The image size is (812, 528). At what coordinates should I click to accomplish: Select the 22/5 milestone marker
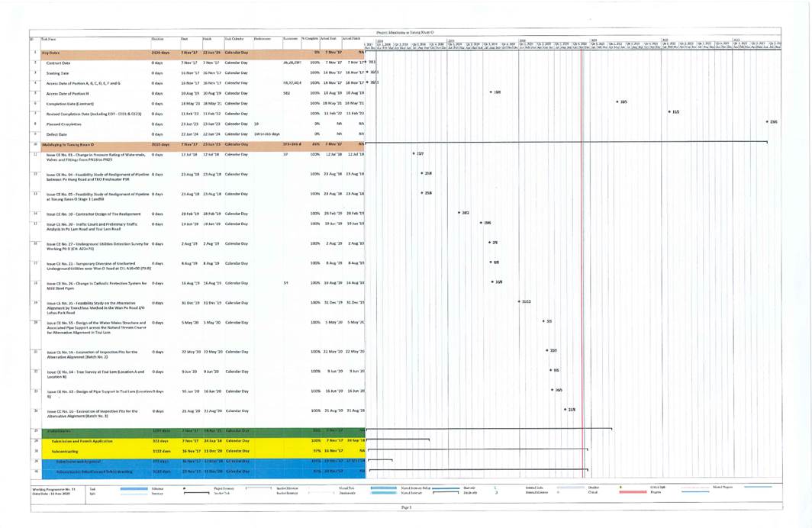547,350
